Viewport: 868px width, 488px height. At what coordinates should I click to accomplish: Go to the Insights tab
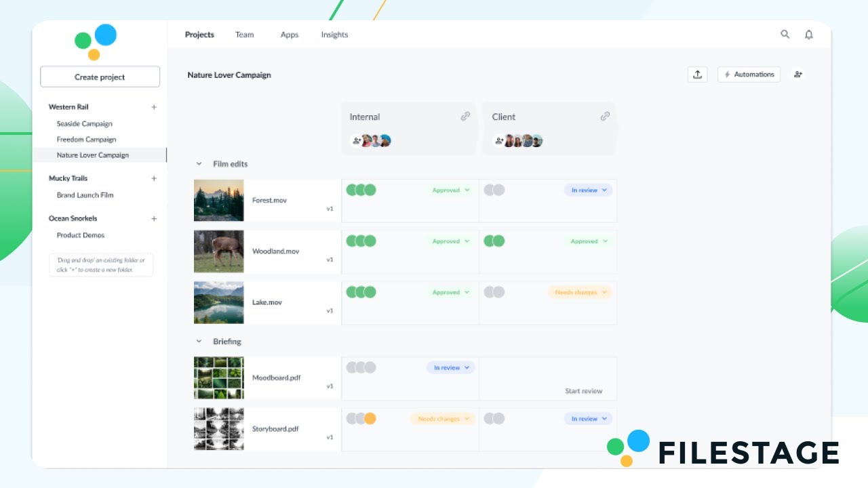coord(334,35)
